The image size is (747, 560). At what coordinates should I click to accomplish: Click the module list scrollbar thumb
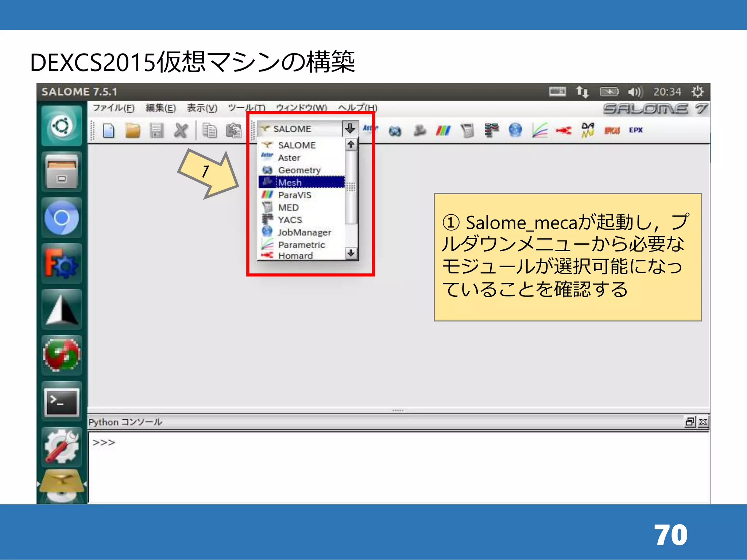click(351, 187)
